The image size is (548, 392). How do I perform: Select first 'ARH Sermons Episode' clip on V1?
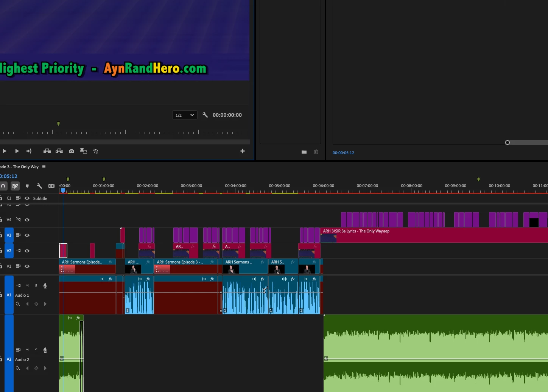[x=87, y=266]
